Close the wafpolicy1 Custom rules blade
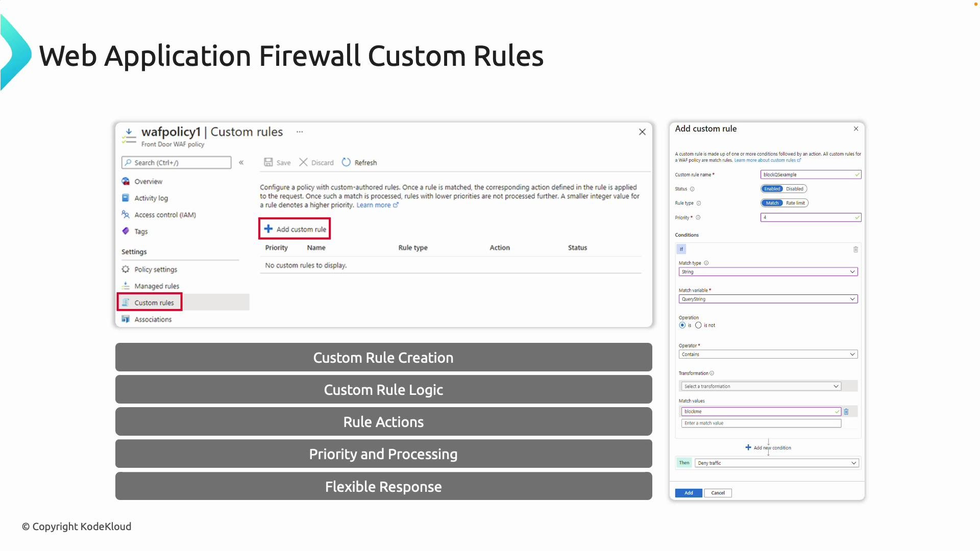 click(643, 132)
